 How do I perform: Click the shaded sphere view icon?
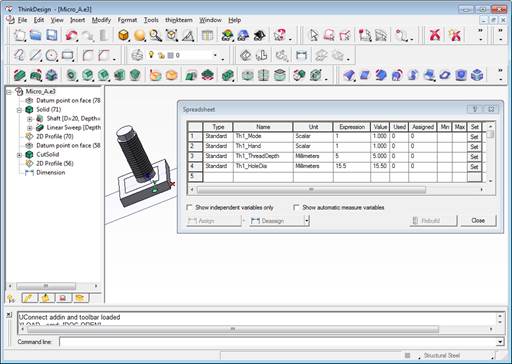139,35
